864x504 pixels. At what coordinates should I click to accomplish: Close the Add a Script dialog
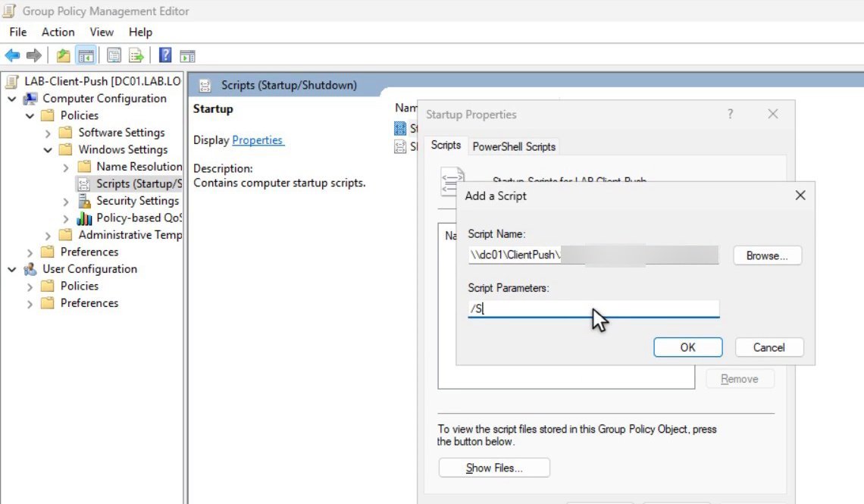(800, 196)
